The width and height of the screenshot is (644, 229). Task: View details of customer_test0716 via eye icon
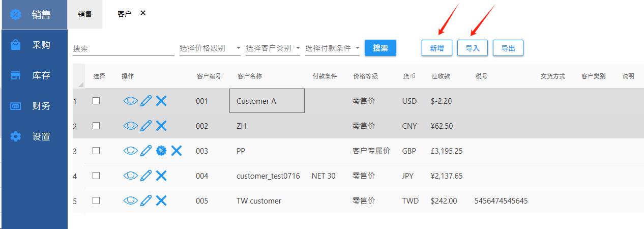(x=130, y=176)
